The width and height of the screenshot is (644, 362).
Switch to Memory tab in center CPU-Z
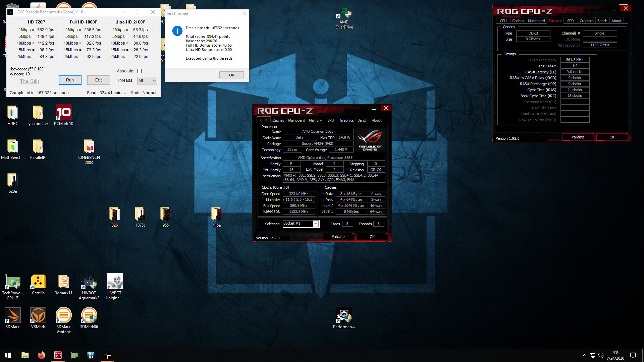(315, 120)
